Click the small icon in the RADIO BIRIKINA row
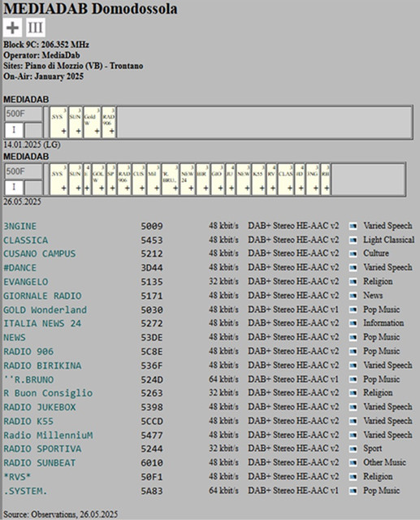This screenshot has height=520, width=420. pos(353,366)
